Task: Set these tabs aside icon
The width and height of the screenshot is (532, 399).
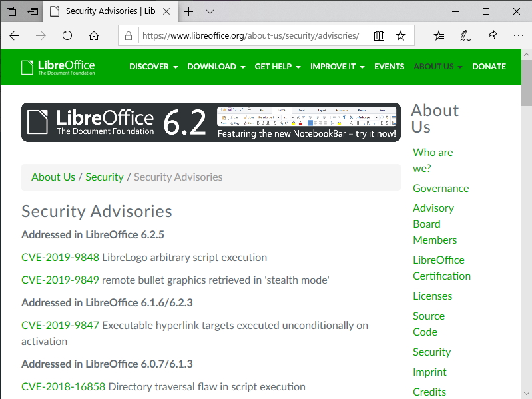Action: tap(33, 11)
